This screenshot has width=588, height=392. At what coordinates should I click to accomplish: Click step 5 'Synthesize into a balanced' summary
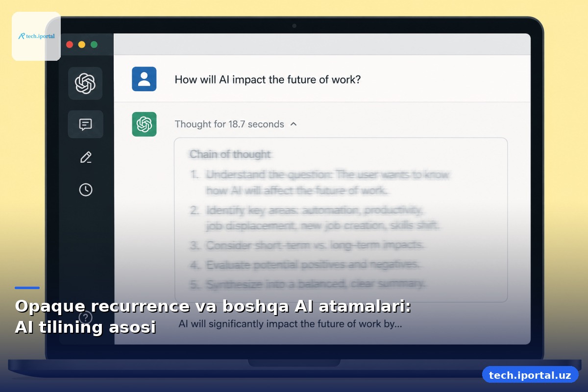308,284
